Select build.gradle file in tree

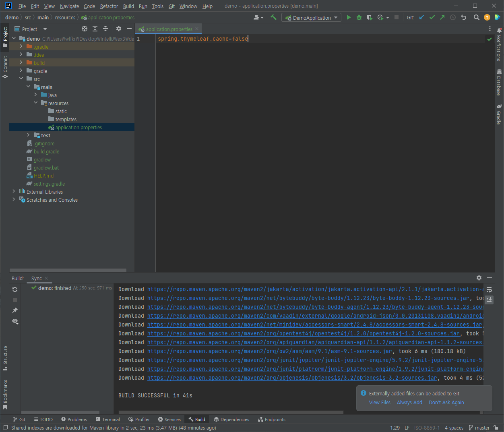(46, 151)
